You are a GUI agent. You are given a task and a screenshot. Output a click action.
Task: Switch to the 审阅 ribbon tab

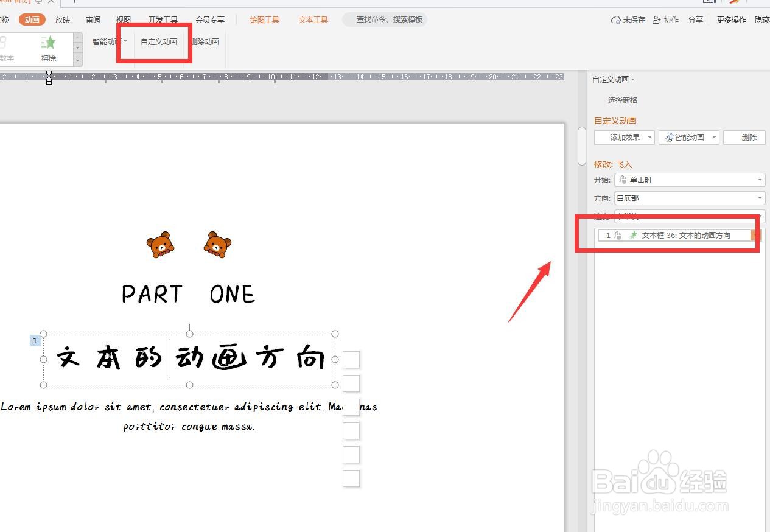[x=93, y=19]
